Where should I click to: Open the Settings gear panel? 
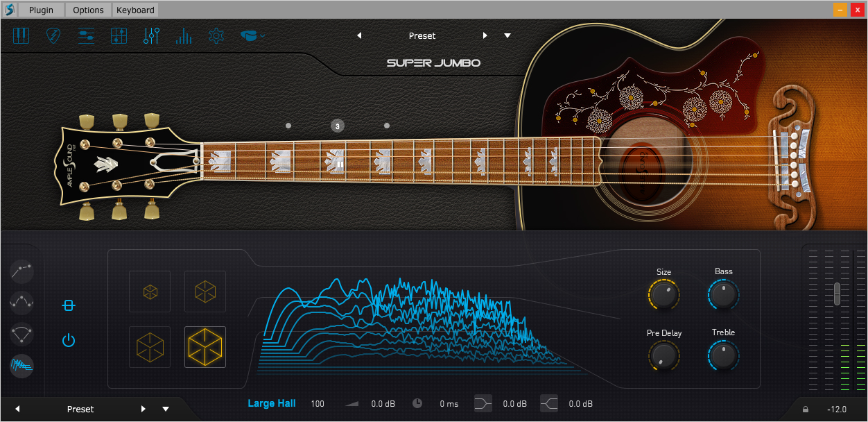pyautogui.click(x=216, y=35)
